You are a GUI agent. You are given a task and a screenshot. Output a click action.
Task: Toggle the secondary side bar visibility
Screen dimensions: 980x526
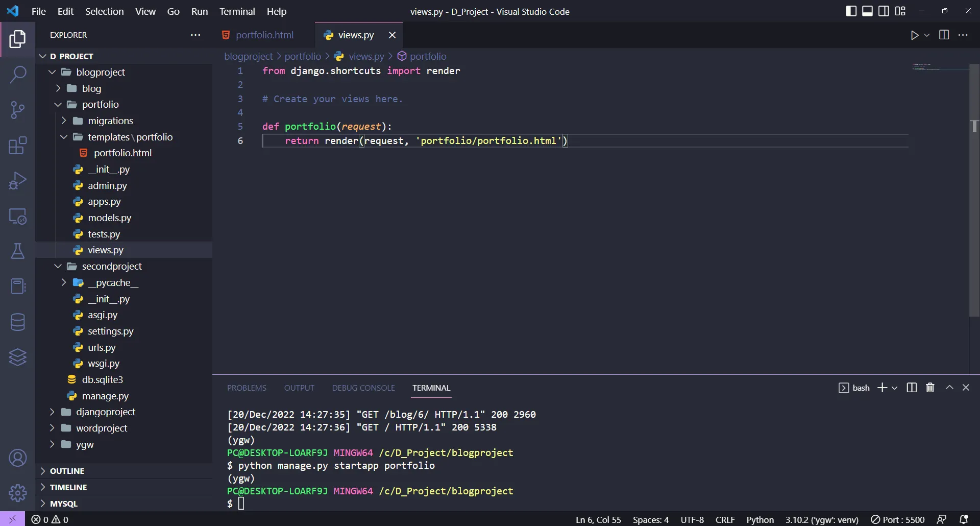[884, 11]
